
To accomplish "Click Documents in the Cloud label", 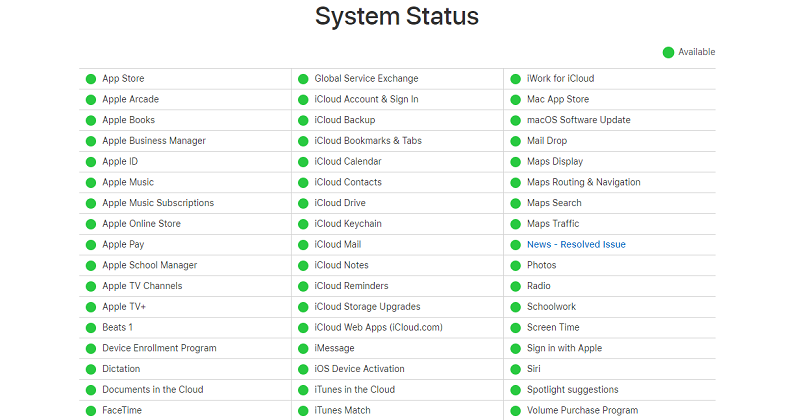I will pos(153,389).
